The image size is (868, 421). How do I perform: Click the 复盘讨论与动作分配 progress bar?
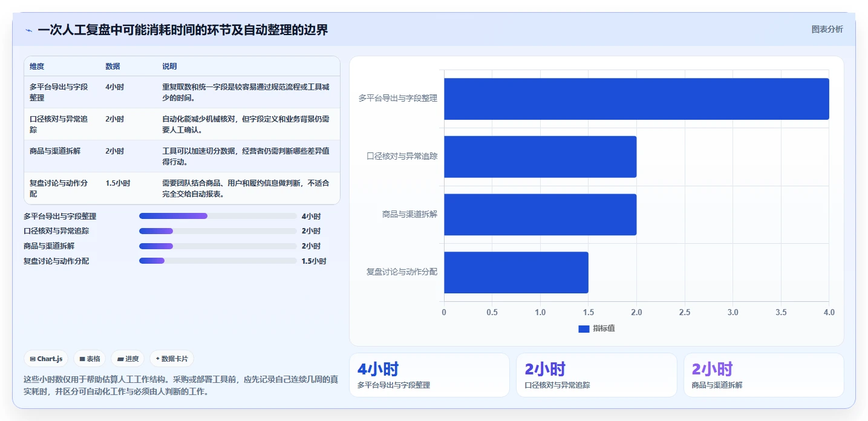pos(218,261)
